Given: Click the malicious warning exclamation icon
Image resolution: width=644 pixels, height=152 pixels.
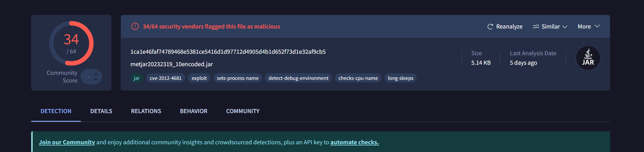Looking at the screenshot, I should [135, 26].
